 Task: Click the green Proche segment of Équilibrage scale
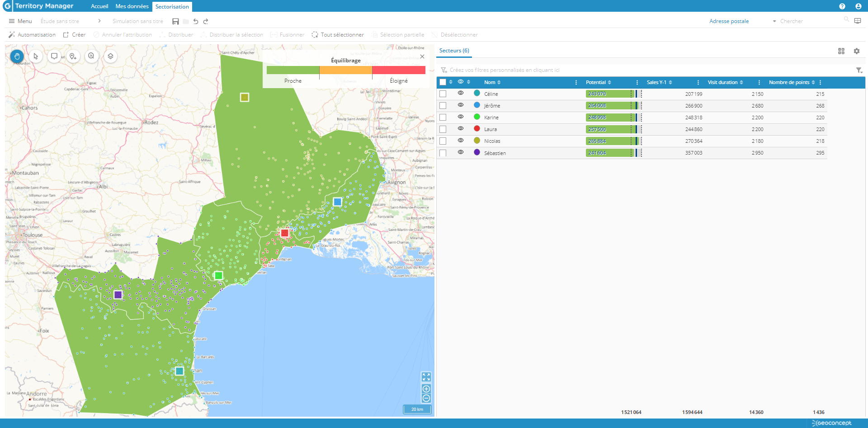point(293,70)
